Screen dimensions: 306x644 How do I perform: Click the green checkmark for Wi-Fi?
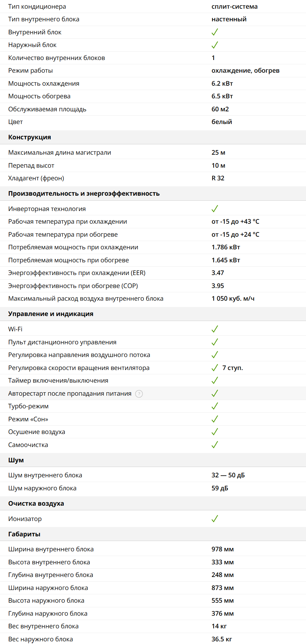(x=215, y=329)
